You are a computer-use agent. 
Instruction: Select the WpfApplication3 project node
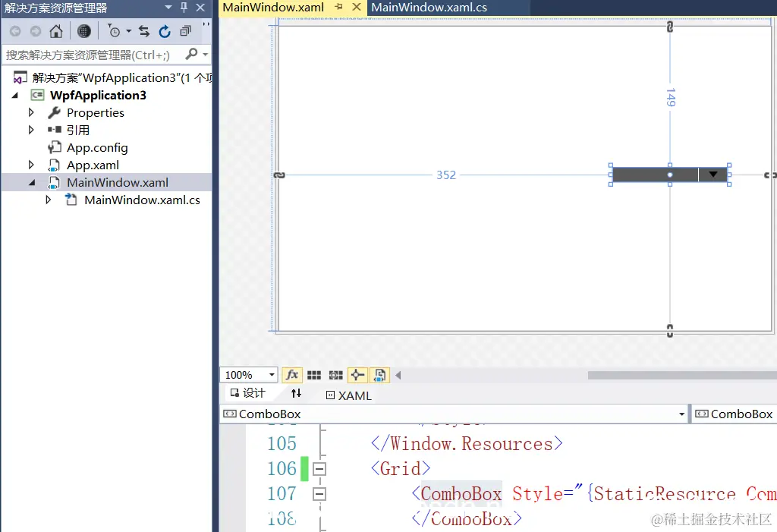pyautogui.click(x=98, y=95)
